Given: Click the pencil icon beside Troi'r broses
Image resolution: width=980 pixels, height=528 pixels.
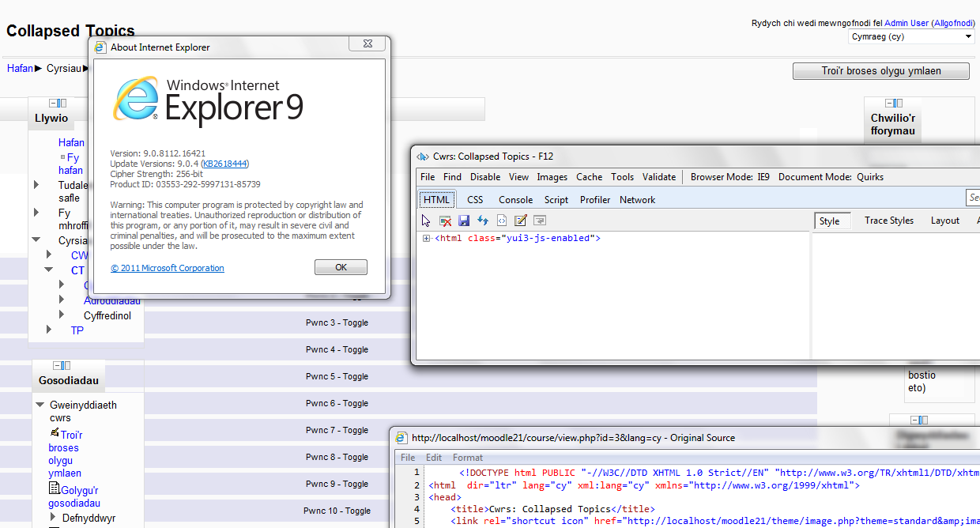Looking at the screenshot, I should click(55, 433).
